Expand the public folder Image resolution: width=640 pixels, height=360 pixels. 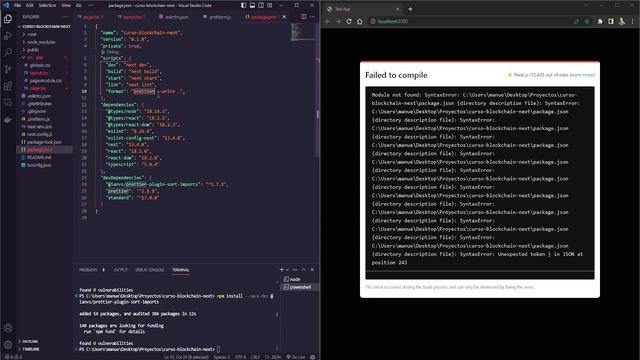pyautogui.click(x=33, y=50)
